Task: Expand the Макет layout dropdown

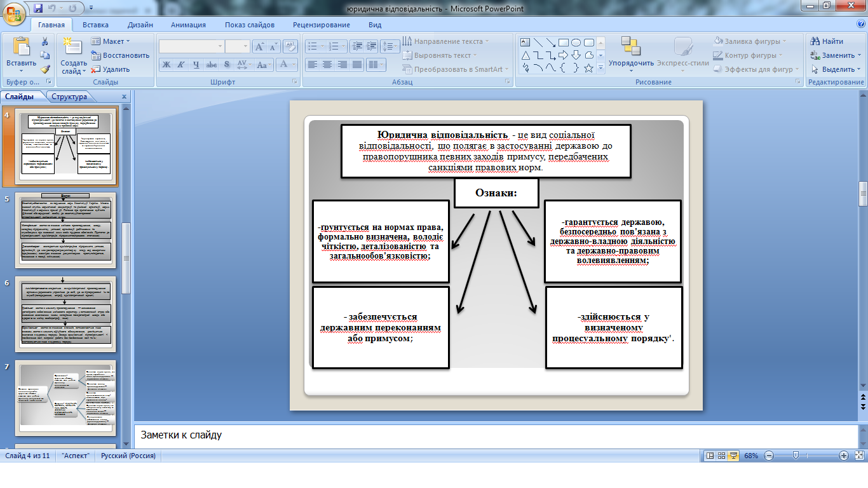Action: click(x=111, y=41)
